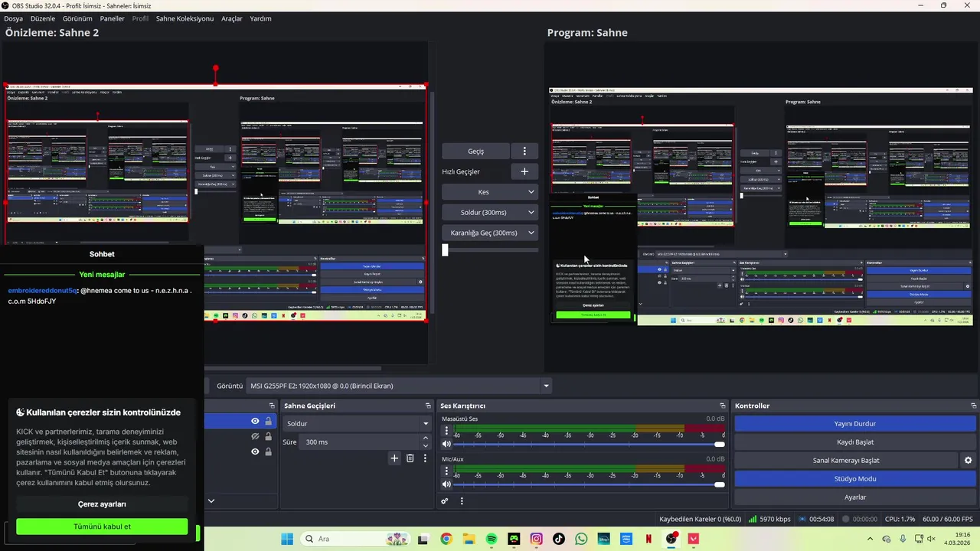Open Çerez ayarları cookie settings
This screenshot has height=551, width=980.
tap(102, 504)
